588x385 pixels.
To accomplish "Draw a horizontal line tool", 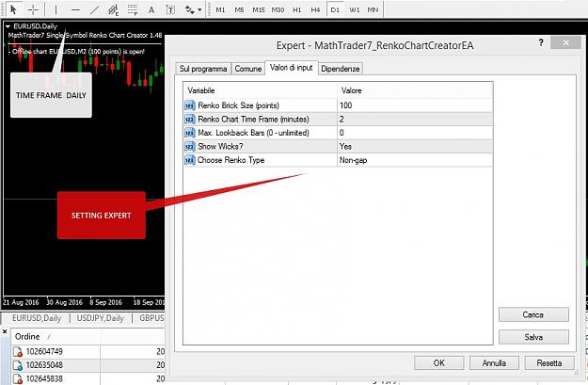I will pos(75,9).
